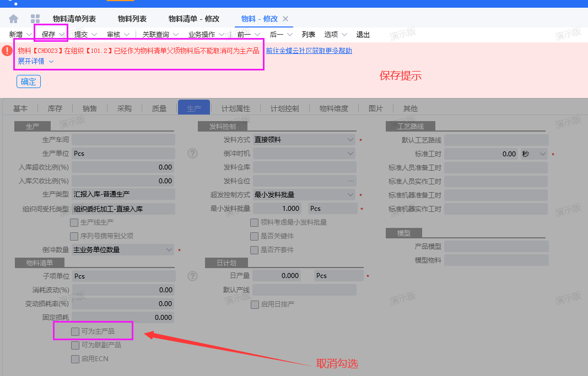Open the 采购 tab

(x=125, y=108)
